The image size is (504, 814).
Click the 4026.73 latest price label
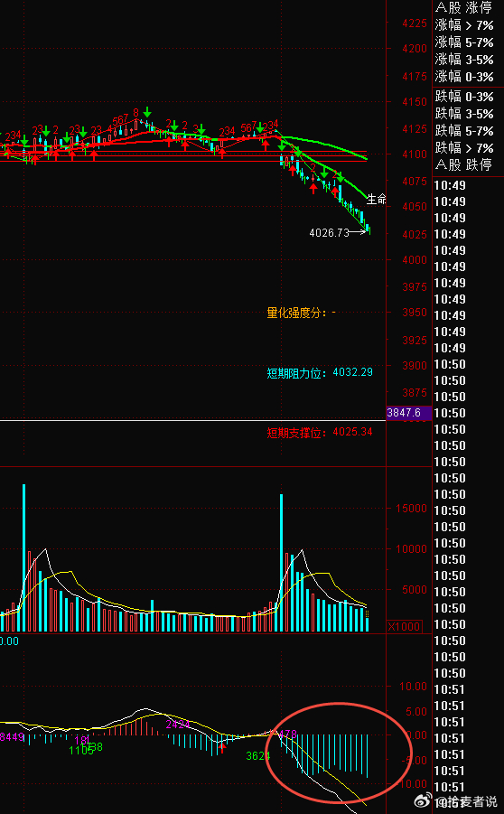pos(329,232)
